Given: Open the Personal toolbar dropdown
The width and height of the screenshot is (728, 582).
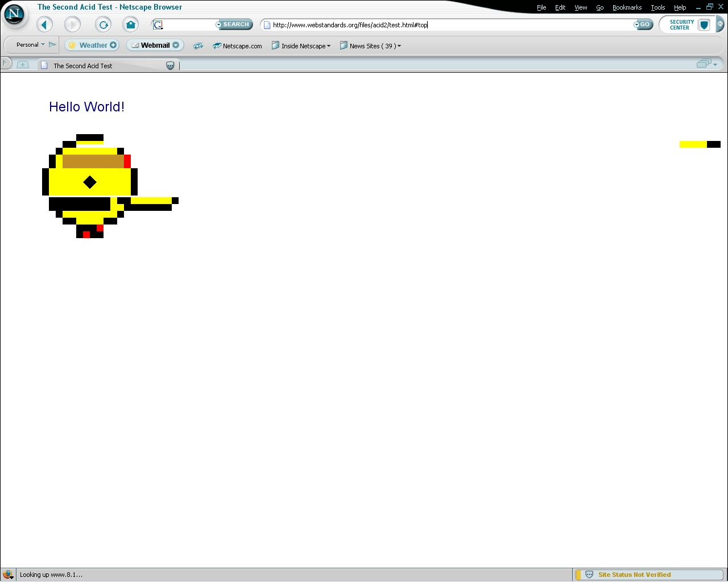Looking at the screenshot, I should tap(31, 44).
